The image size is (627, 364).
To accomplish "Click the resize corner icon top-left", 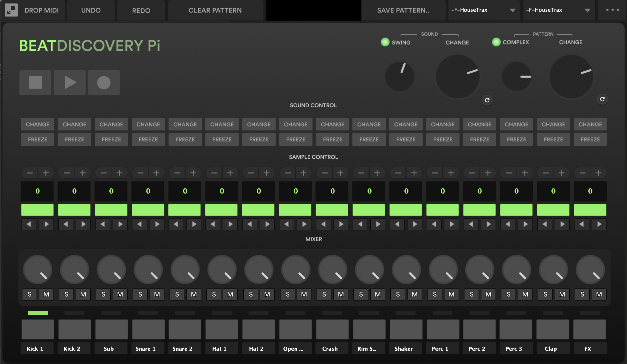I will 11,10.
